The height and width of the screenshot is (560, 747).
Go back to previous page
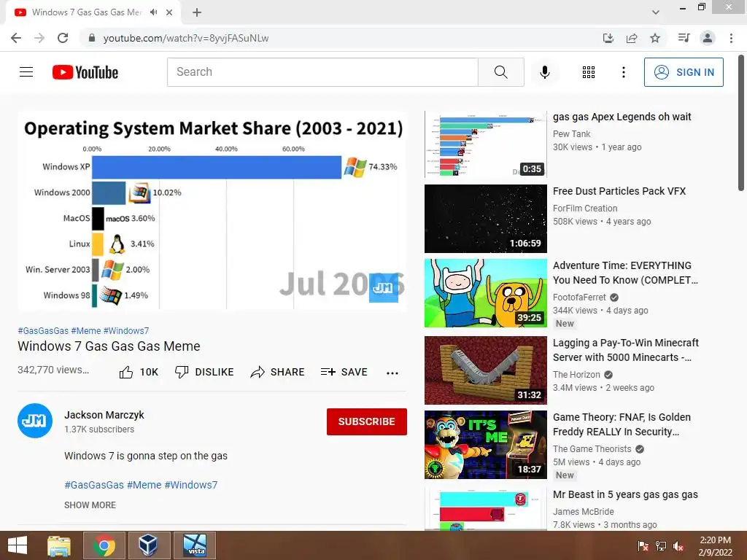(16, 38)
